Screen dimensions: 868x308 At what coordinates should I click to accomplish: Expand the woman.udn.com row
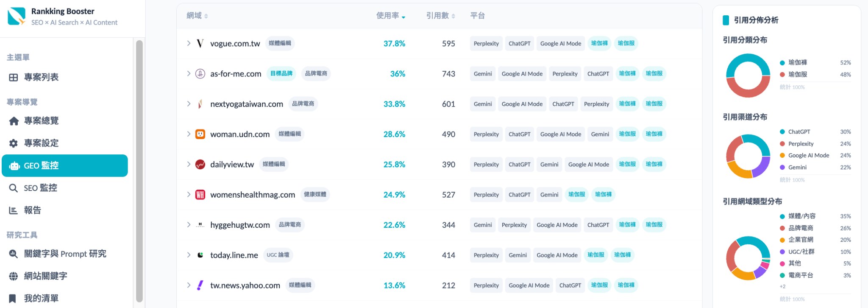(189, 134)
